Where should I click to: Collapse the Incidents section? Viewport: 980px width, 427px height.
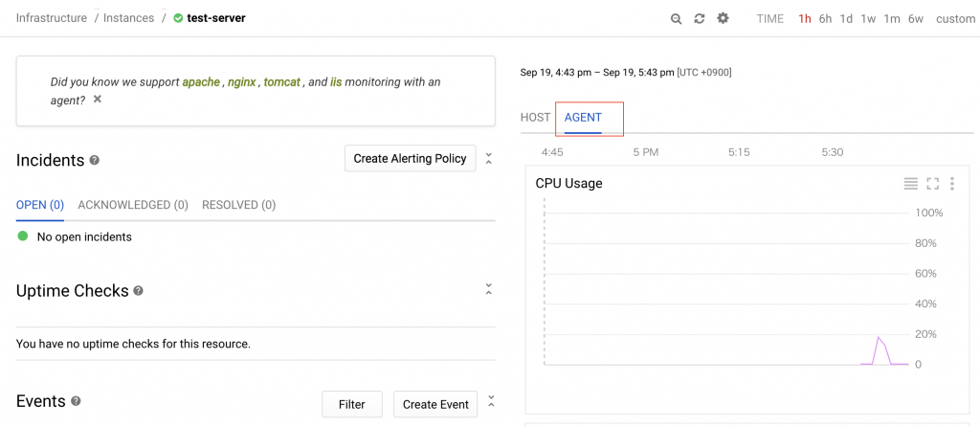point(488,159)
